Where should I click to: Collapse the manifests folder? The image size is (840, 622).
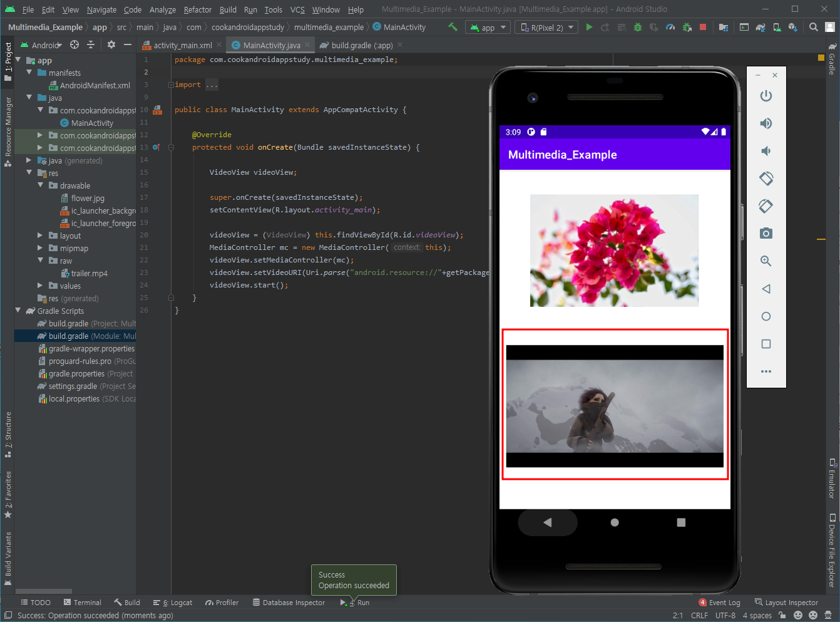(x=29, y=73)
